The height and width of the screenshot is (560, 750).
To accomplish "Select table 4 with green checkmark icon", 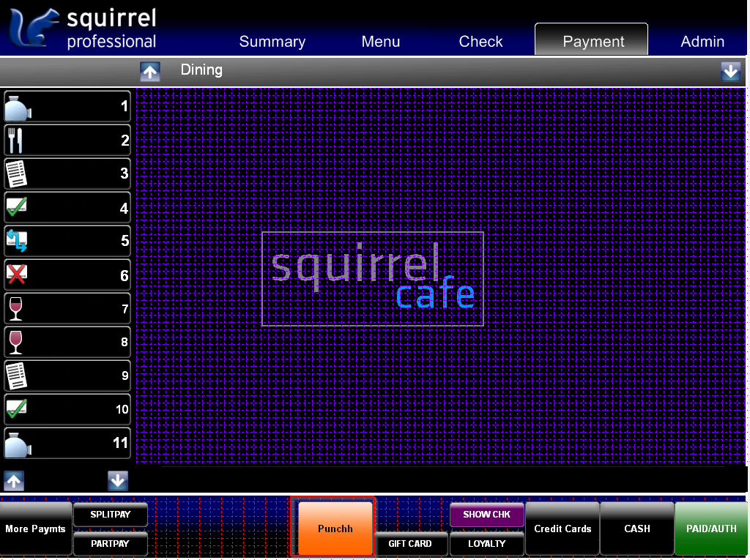I will [x=67, y=208].
